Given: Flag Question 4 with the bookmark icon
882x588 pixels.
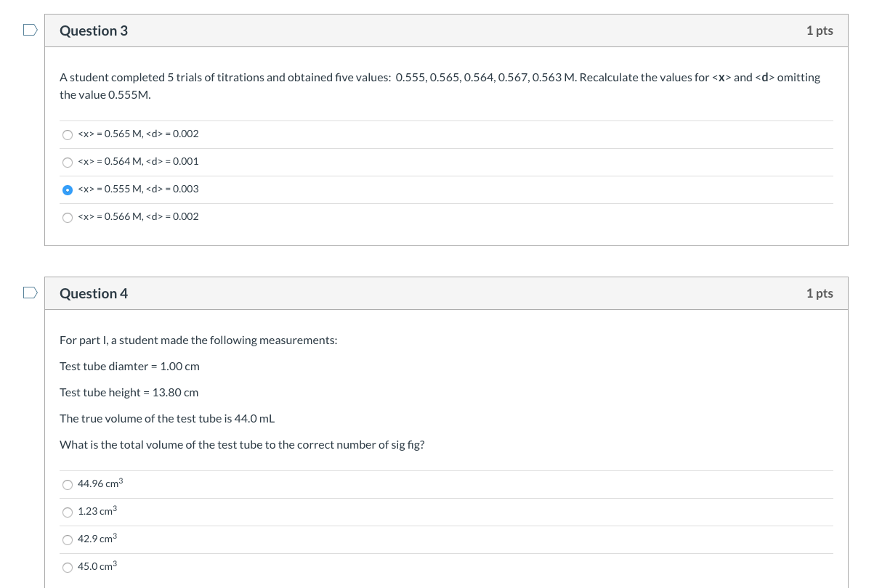Looking at the screenshot, I should point(30,293).
